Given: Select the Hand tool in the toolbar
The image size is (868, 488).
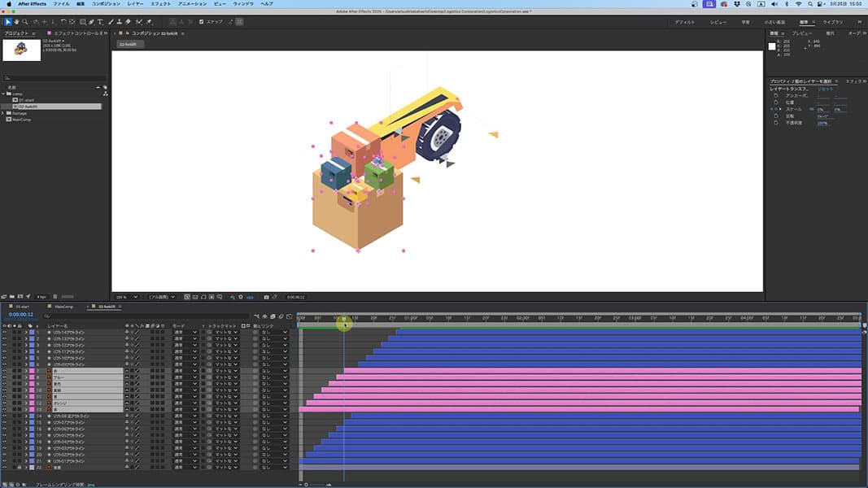Looking at the screenshot, I should (x=16, y=22).
